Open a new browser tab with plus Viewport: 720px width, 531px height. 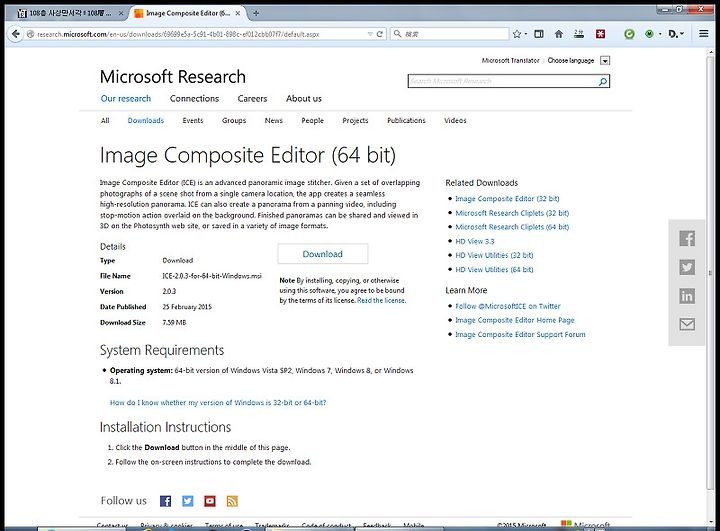click(x=256, y=13)
